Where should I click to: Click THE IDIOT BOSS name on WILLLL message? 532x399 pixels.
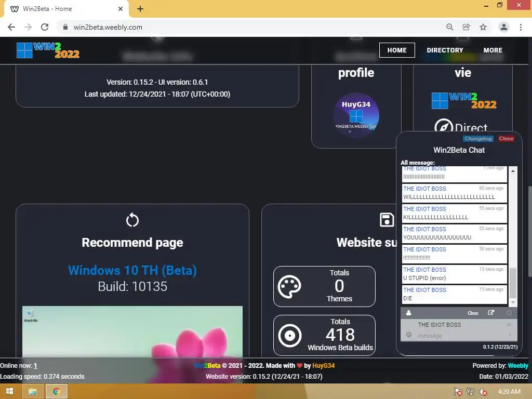[x=424, y=189]
